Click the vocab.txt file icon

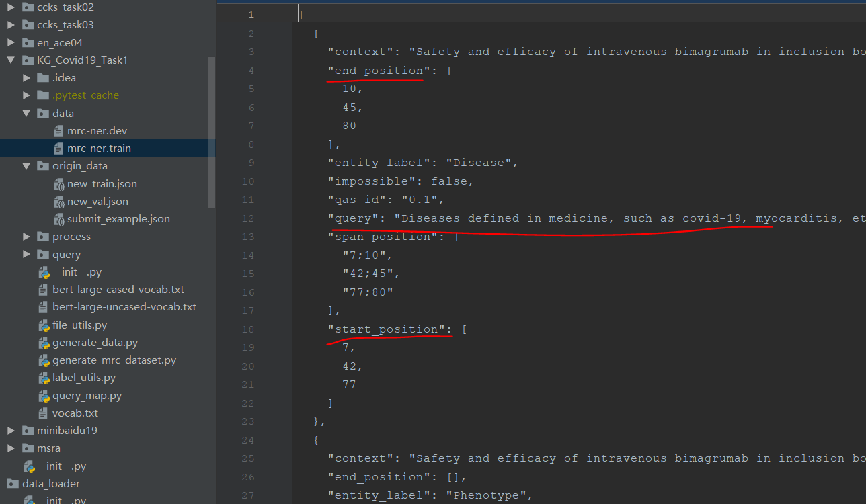44,413
